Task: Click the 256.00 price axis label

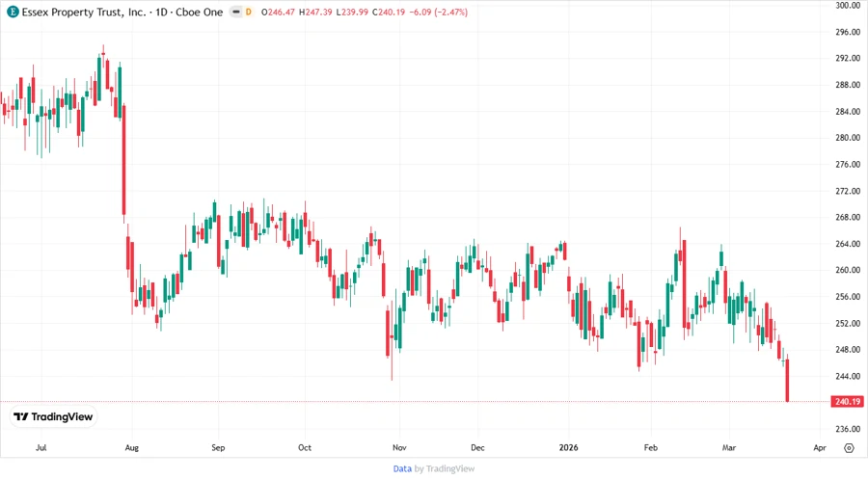Action: [x=848, y=297]
